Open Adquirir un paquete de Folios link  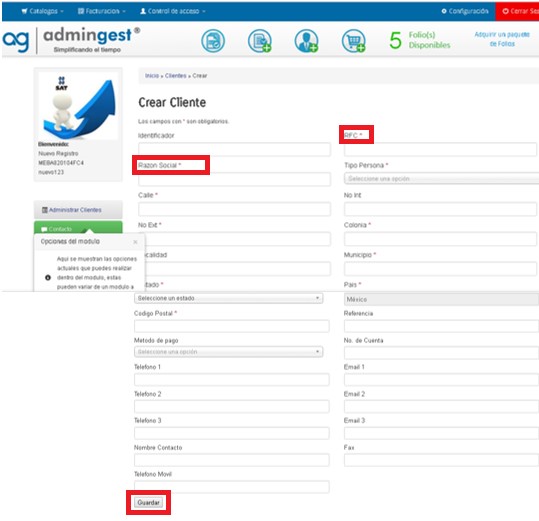coord(502,39)
